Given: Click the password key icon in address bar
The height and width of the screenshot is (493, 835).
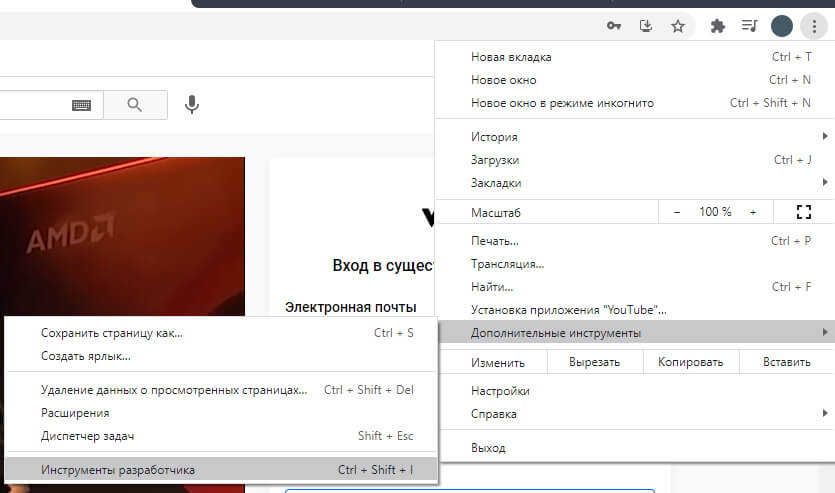Looking at the screenshot, I should coord(613,26).
